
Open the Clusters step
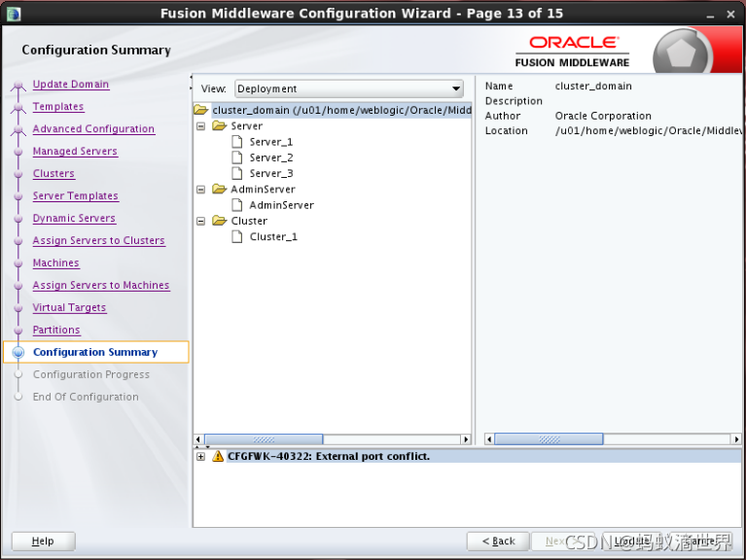coord(53,173)
